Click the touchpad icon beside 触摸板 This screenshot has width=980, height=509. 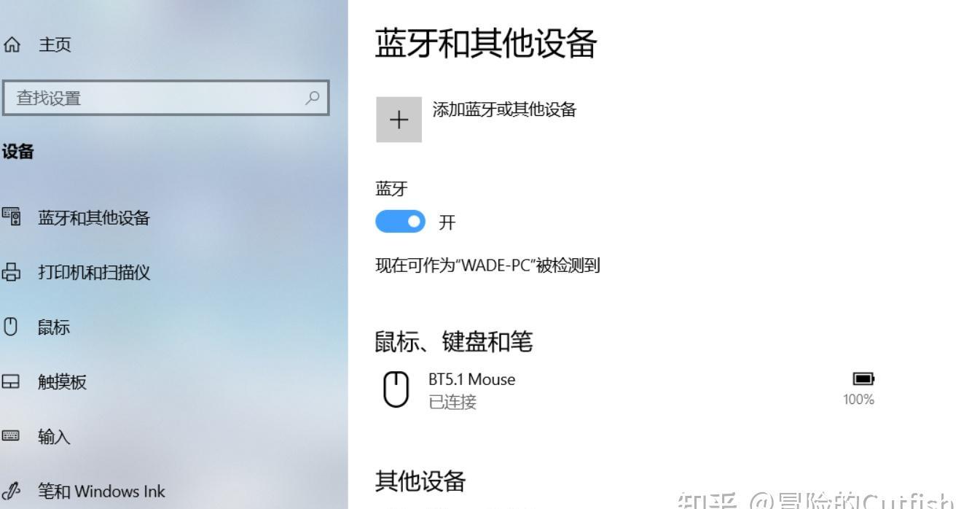click(12, 381)
